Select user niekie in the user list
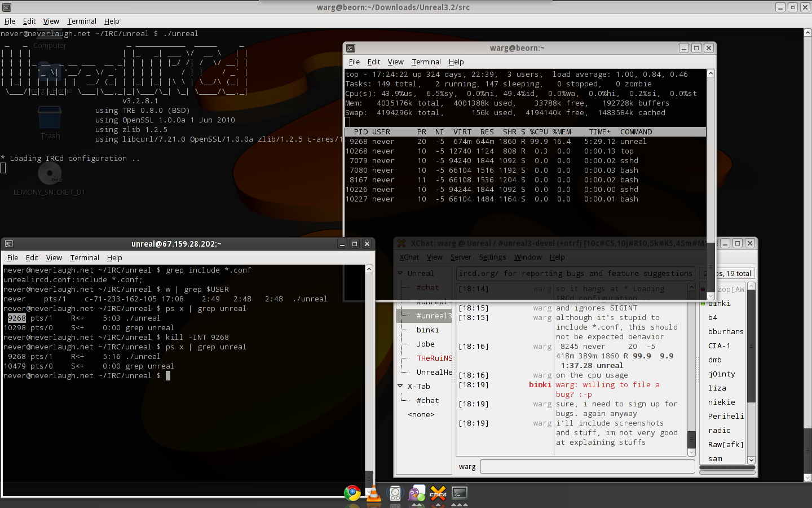Viewport: 812px width, 508px height. tap(721, 402)
